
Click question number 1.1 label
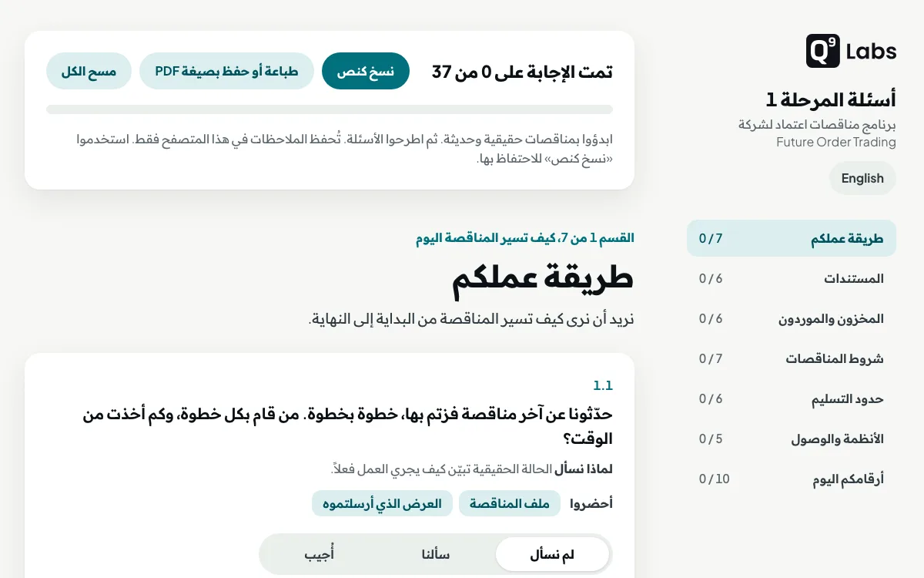603,385
